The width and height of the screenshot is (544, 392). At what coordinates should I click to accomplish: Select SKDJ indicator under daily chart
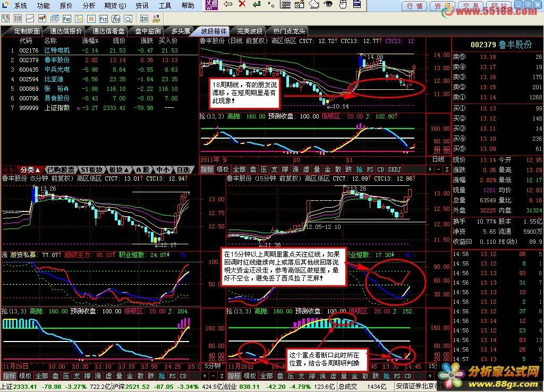point(395,169)
